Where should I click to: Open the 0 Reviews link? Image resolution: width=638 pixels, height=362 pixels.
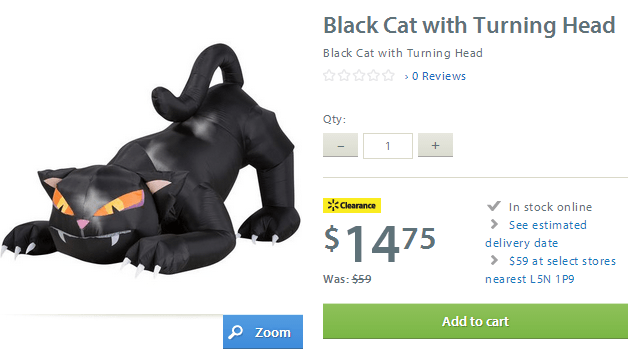click(x=439, y=76)
